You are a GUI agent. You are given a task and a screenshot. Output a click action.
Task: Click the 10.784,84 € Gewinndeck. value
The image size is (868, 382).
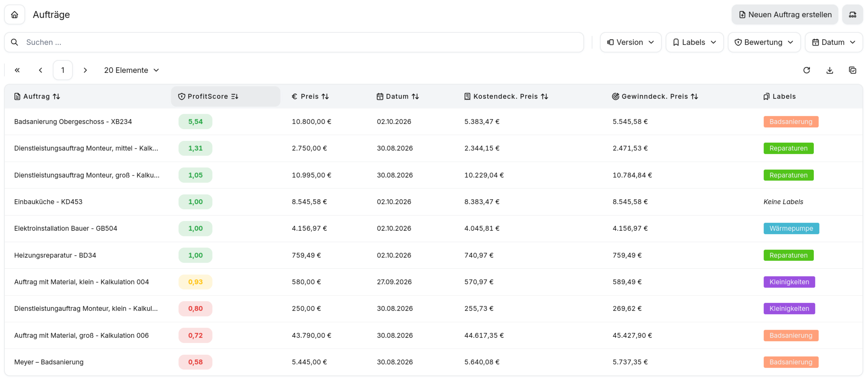tap(632, 175)
